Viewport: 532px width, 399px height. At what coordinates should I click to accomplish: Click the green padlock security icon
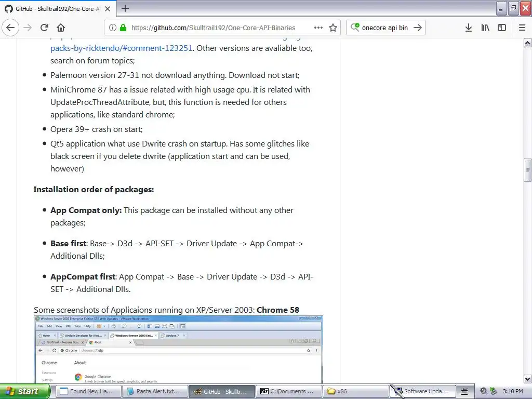[123, 28]
